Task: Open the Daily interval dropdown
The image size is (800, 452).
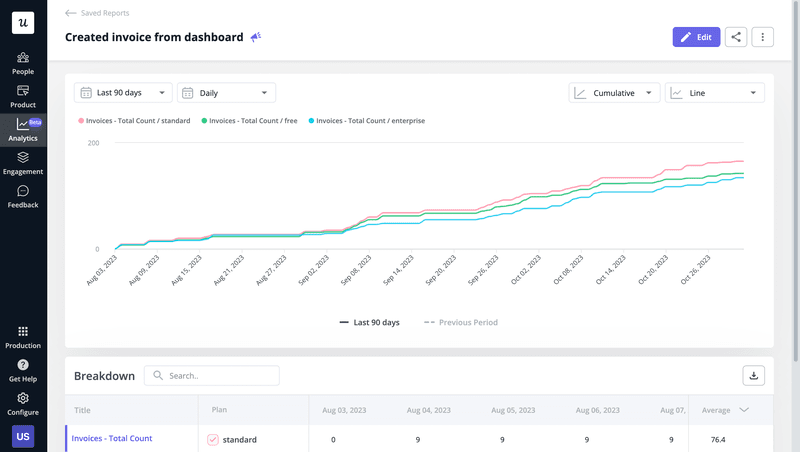Action: [x=227, y=93]
